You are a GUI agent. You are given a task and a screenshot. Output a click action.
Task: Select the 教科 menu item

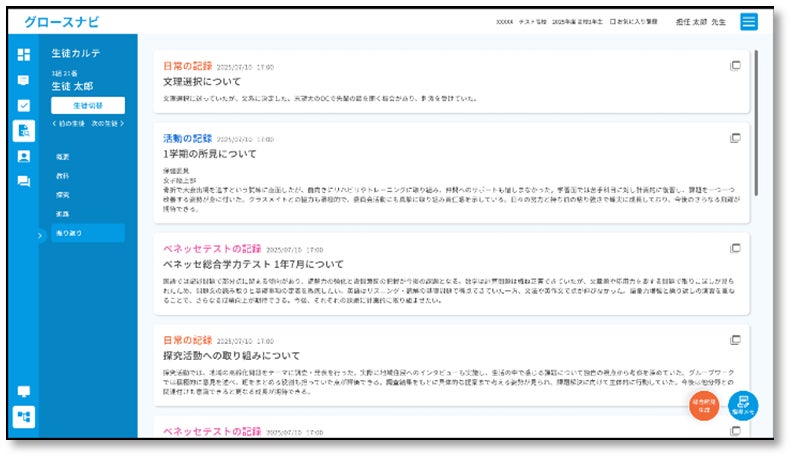63,176
